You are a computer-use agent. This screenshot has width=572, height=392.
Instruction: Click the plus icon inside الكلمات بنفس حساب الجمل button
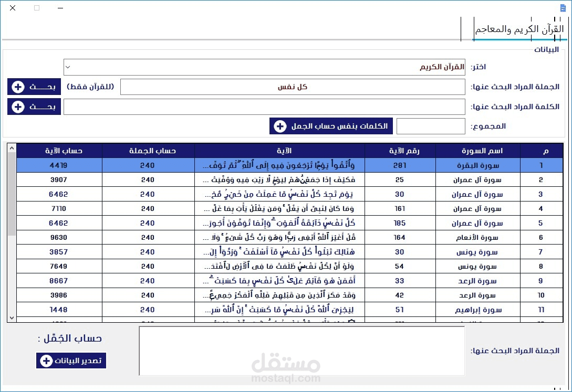[280, 126]
